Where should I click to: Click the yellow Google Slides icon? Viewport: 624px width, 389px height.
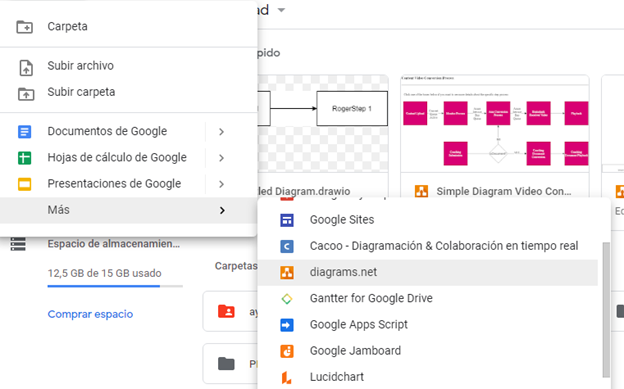coord(25,184)
